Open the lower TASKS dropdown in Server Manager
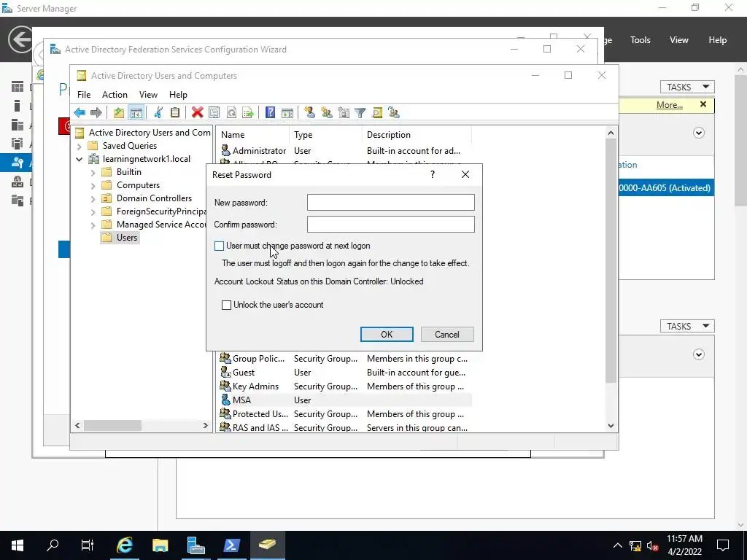The image size is (747, 560). pyautogui.click(x=687, y=326)
